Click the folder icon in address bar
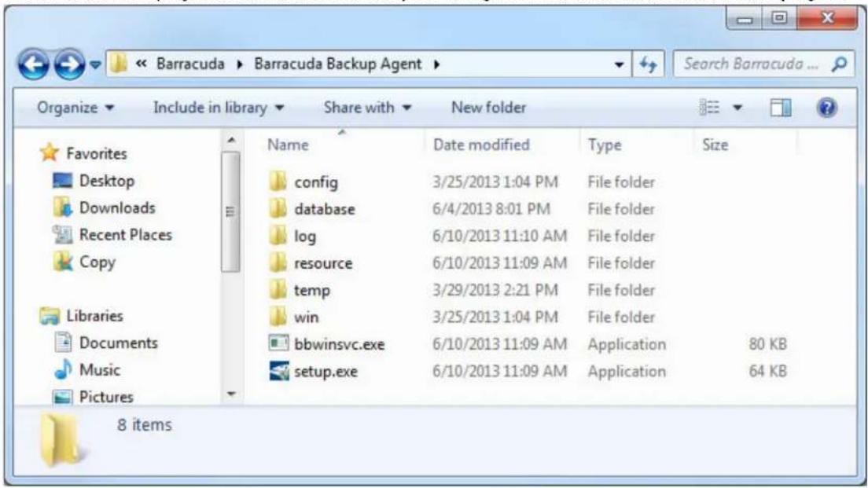Screen dimensions: 868x488 click(x=118, y=64)
